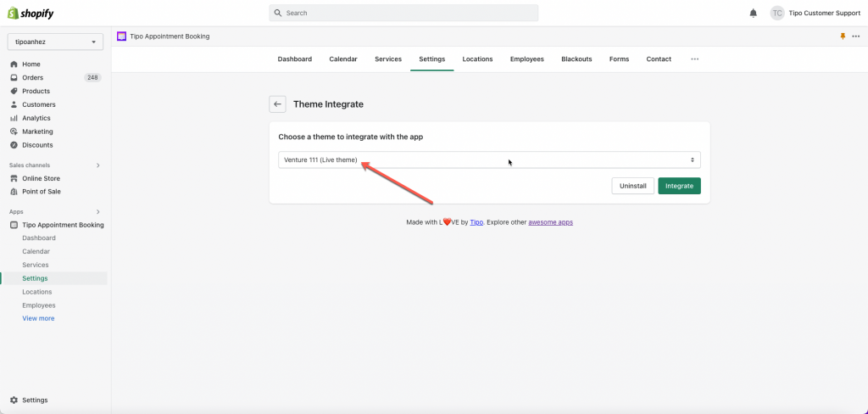Image resolution: width=868 pixels, height=414 pixels.
Task: Click the Home icon in sidebar
Action: (14, 64)
